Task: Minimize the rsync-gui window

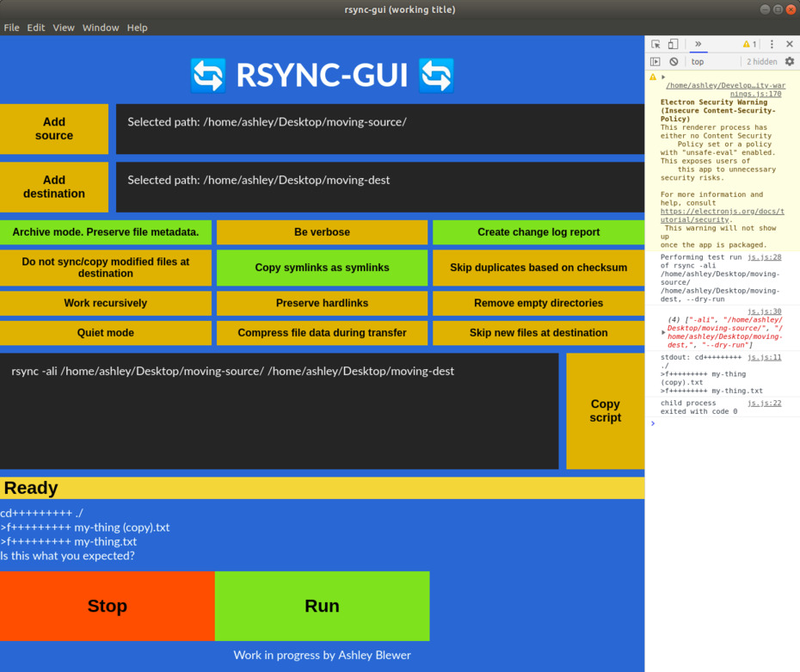Action: (764, 9)
